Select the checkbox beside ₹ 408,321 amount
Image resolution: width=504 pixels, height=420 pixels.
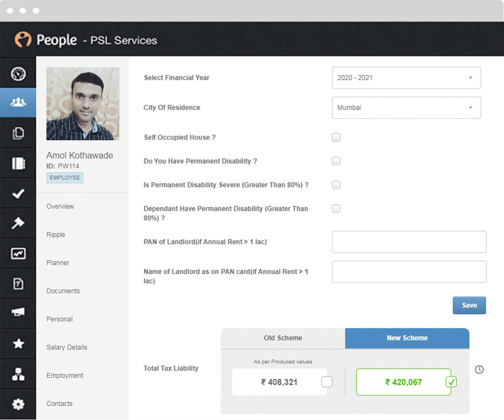pos(327,382)
